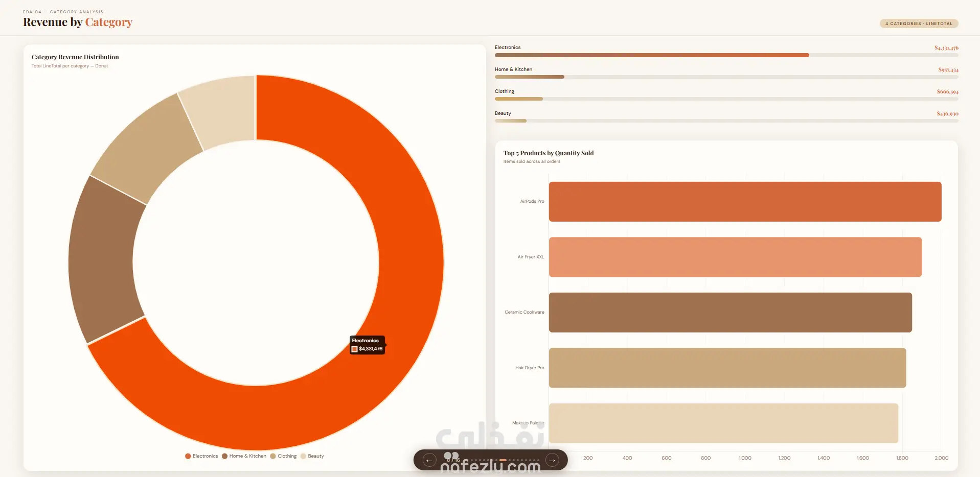Click the Clothing revenue progress bar
980x477 pixels.
pos(726,99)
